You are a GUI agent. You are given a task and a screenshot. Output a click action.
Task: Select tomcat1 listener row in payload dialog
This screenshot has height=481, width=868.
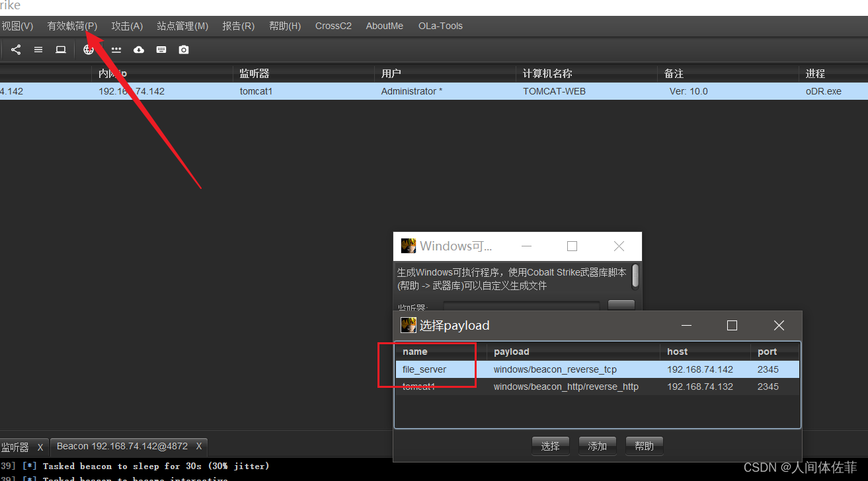(598, 387)
